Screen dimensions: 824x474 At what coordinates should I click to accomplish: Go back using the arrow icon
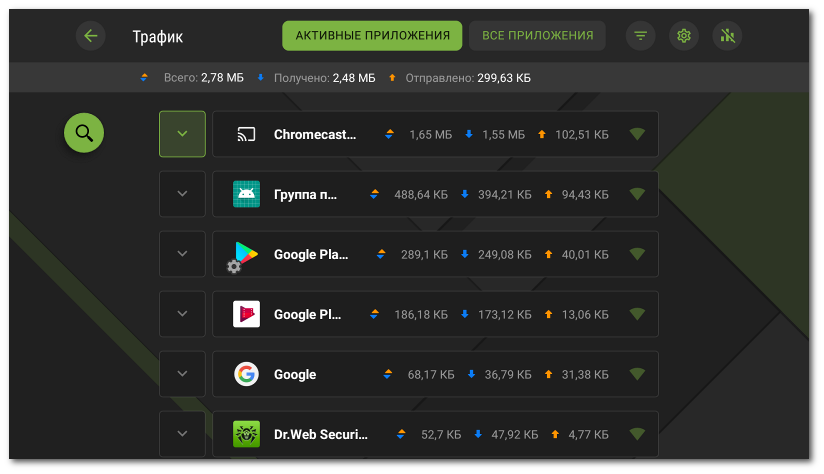pos(91,36)
